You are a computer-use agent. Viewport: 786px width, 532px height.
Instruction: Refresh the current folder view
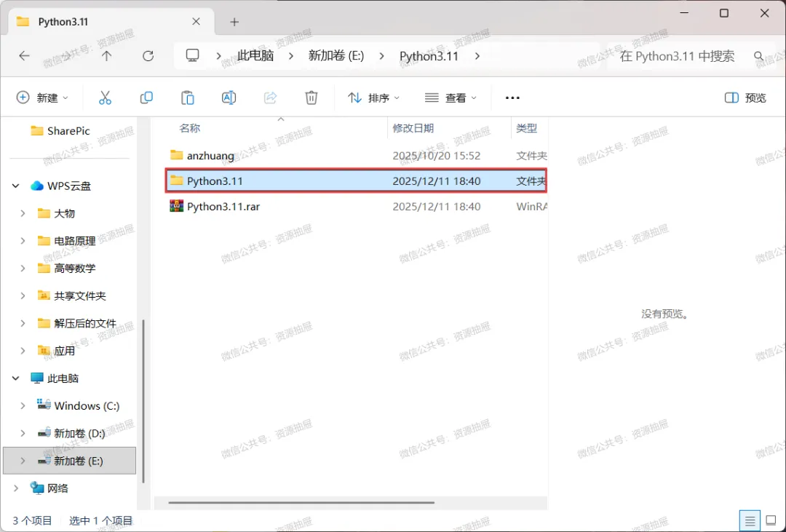[x=148, y=55]
